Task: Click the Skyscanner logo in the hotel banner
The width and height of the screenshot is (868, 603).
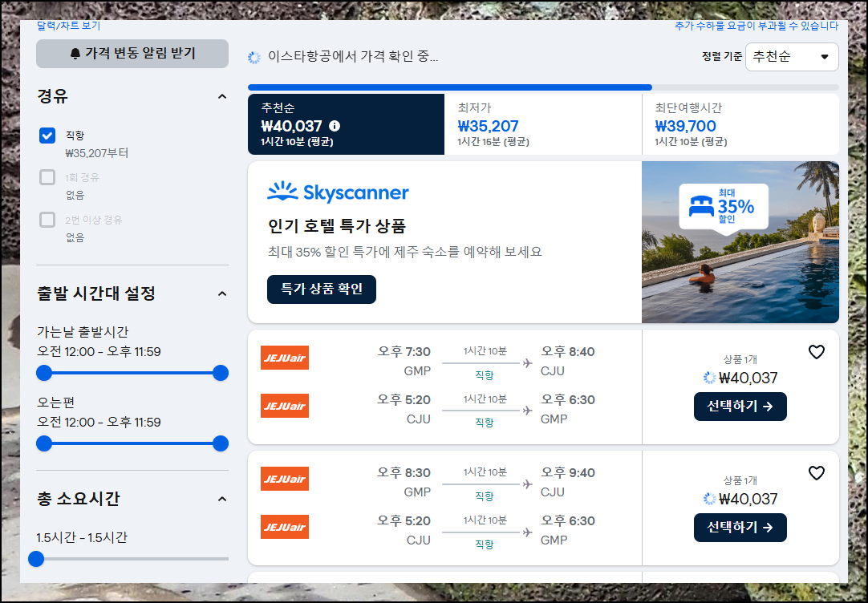Action: [339, 192]
